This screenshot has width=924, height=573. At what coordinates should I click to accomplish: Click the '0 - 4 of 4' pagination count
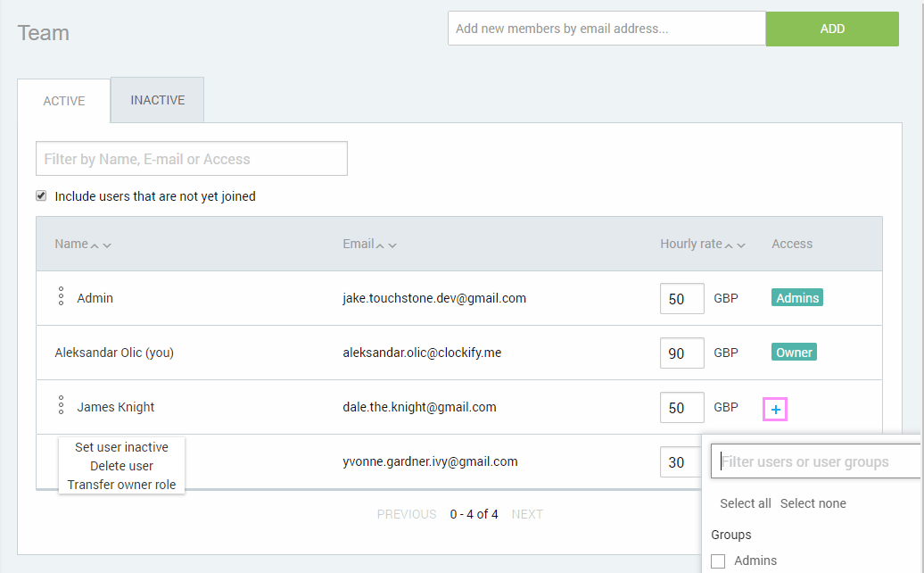(x=474, y=515)
